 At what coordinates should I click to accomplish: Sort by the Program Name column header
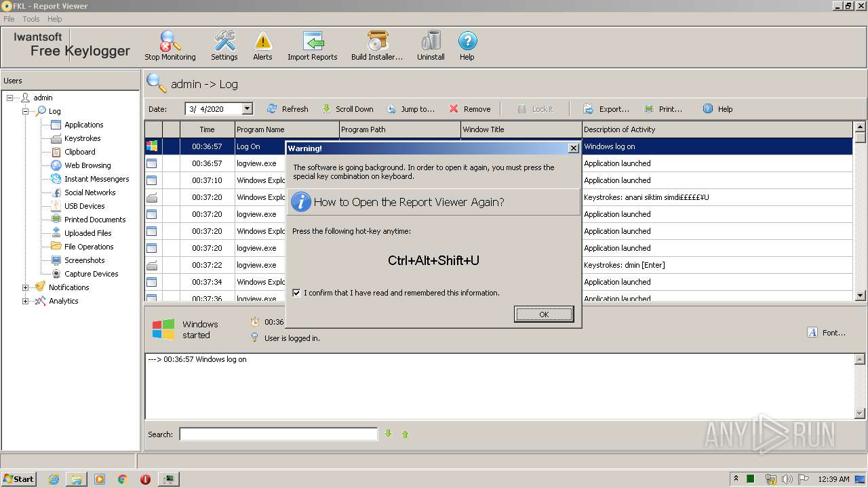[287, 129]
